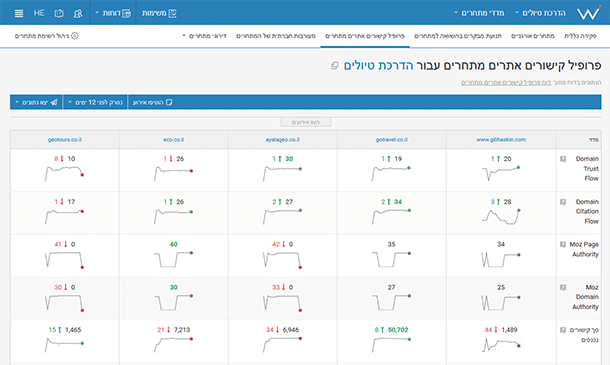Click the 34 Moz Page Authority value
The width and height of the screenshot is (610, 365).
tap(501, 244)
